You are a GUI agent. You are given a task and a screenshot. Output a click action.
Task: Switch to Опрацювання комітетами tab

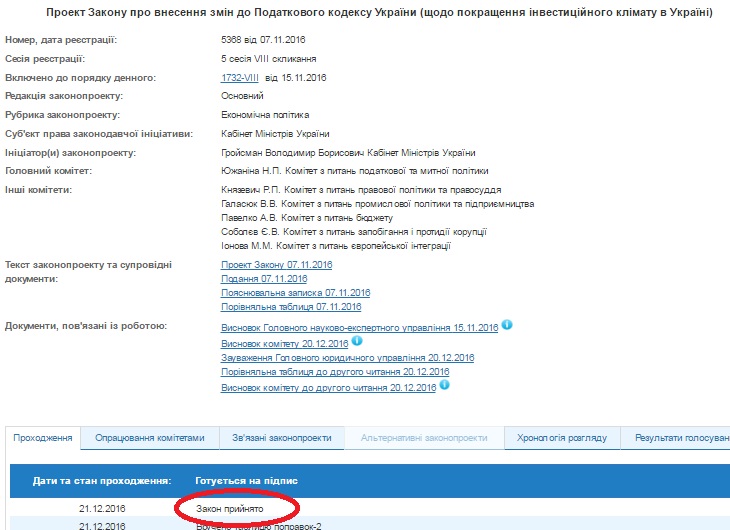click(x=149, y=438)
